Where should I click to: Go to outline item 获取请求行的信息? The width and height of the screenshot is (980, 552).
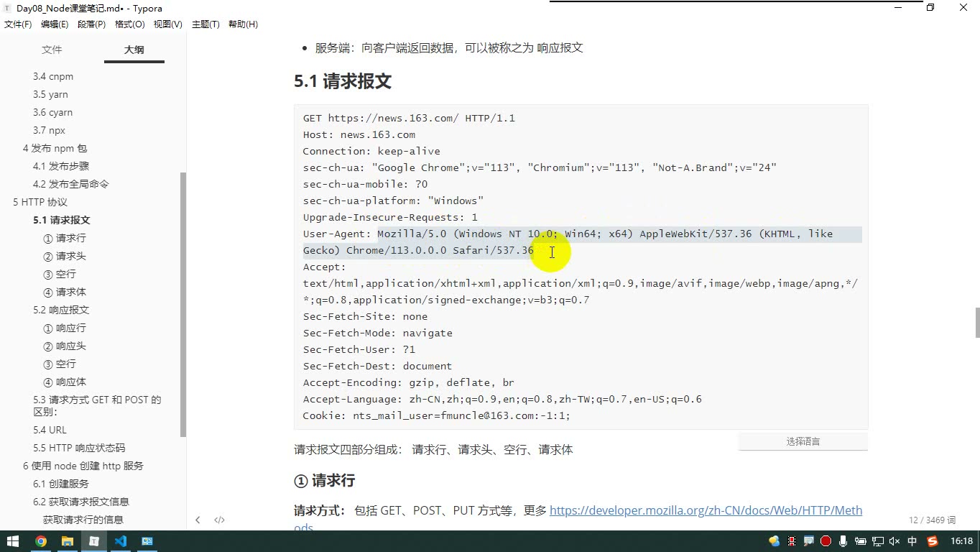[x=83, y=520]
